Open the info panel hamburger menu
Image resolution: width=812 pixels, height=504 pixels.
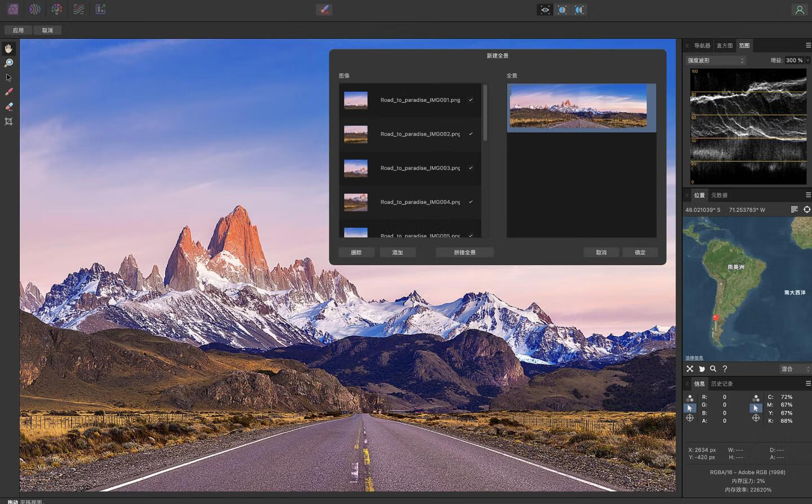pyautogui.click(x=807, y=383)
